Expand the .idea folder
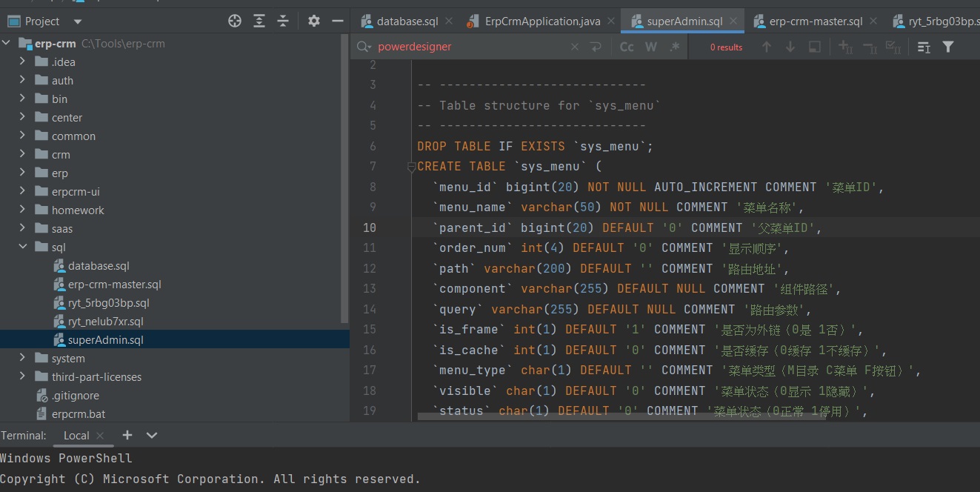 click(x=23, y=62)
